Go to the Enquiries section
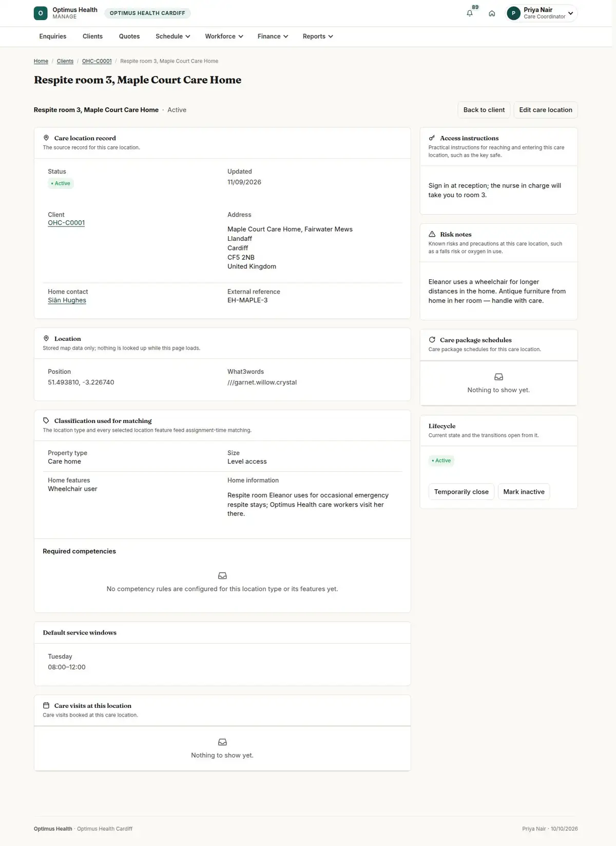Viewport: 616px width, 846px height. (53, 36)
